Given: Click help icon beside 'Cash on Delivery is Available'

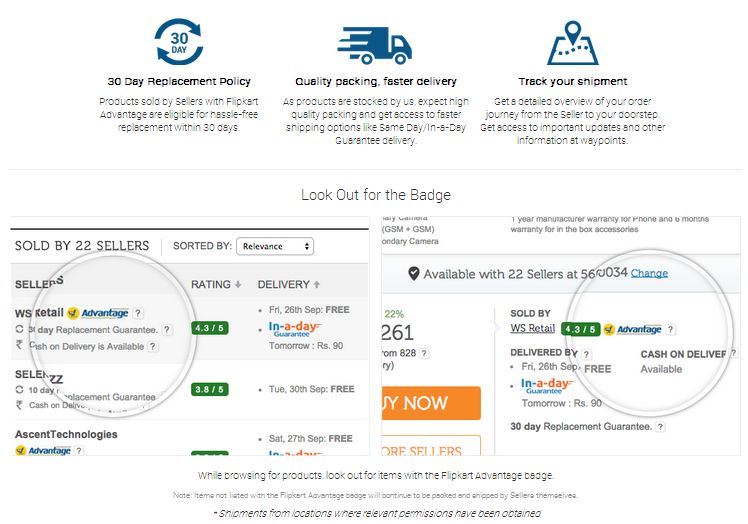Looking at the screenshot, I should (153, 346).
